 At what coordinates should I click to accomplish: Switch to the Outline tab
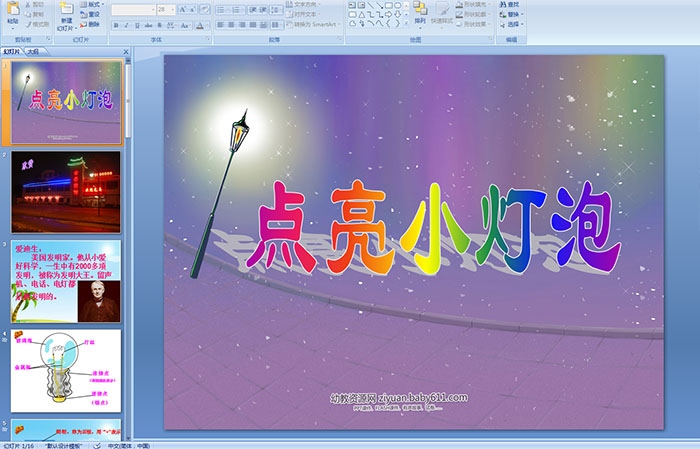pyautogui.click(x=33, y=50)
